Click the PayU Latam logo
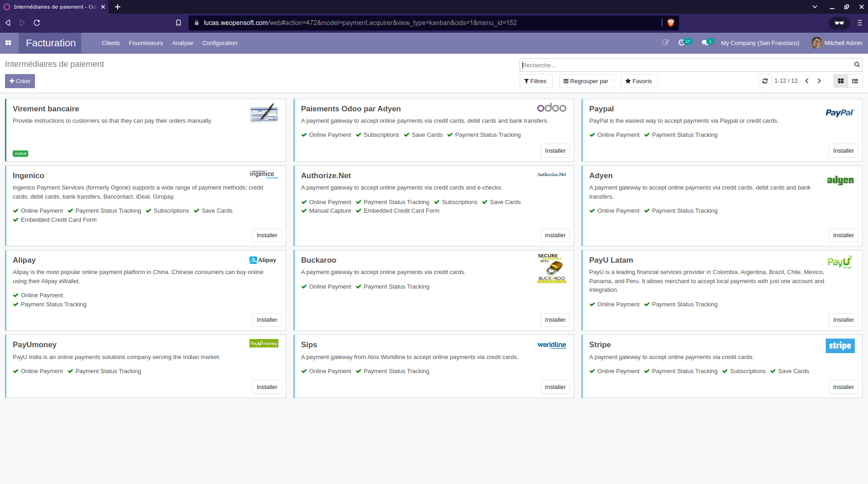Viewport: 868px width, 484px height. pyautogui.click(x=840, y=262)
